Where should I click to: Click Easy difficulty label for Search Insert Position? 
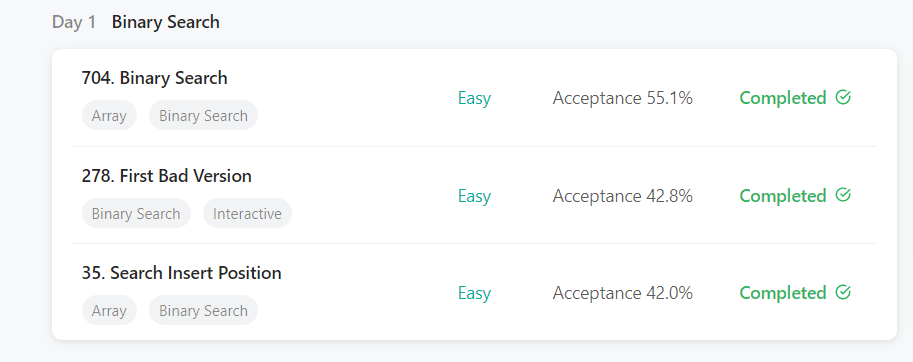tap(474, 293)
